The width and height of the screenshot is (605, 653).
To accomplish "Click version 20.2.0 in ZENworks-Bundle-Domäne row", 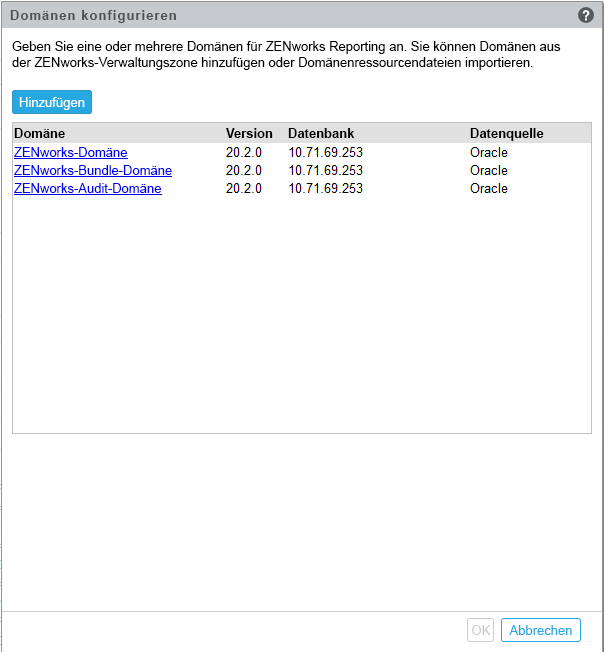I will (244, 170).
